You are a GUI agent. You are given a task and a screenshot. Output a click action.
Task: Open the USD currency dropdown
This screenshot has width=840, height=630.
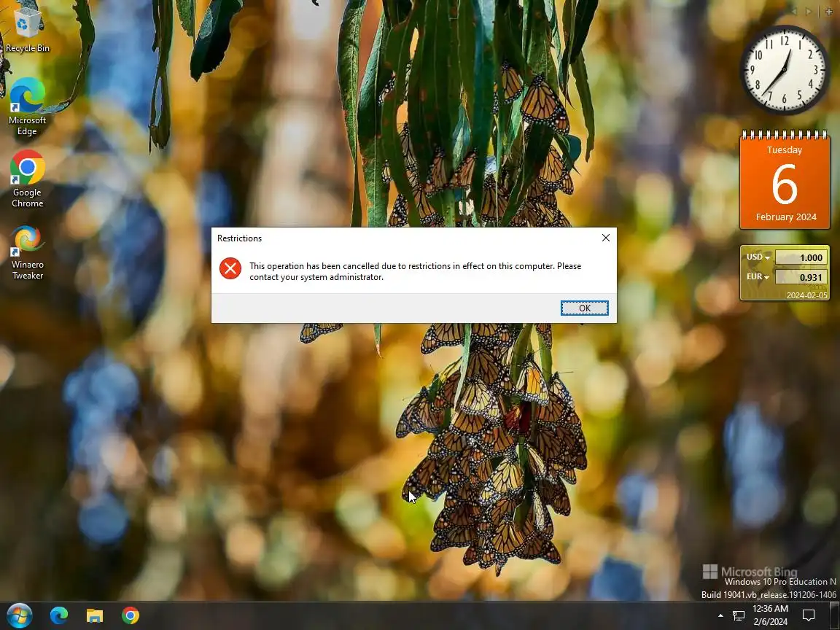point(758,257)
